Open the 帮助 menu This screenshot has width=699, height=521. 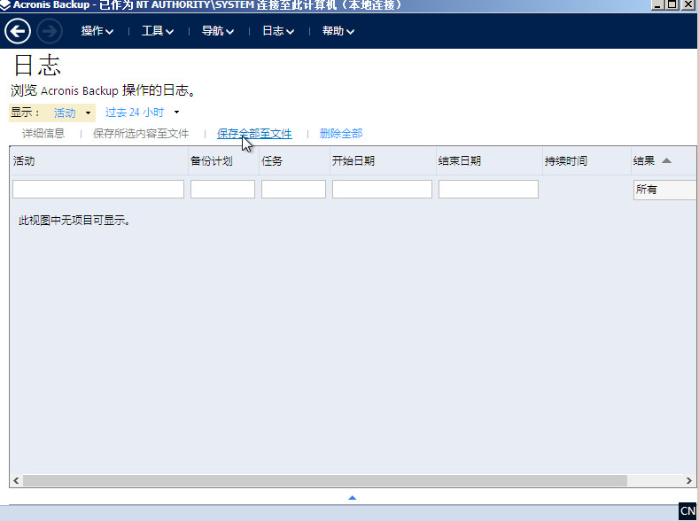click(338, 31)
